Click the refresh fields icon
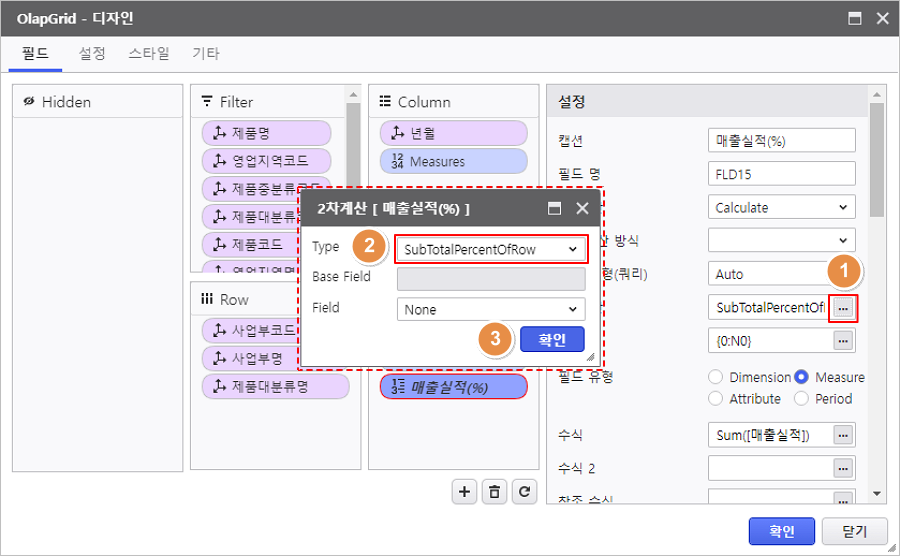Viewport: 900px width, 556px height. coord(524,491)
